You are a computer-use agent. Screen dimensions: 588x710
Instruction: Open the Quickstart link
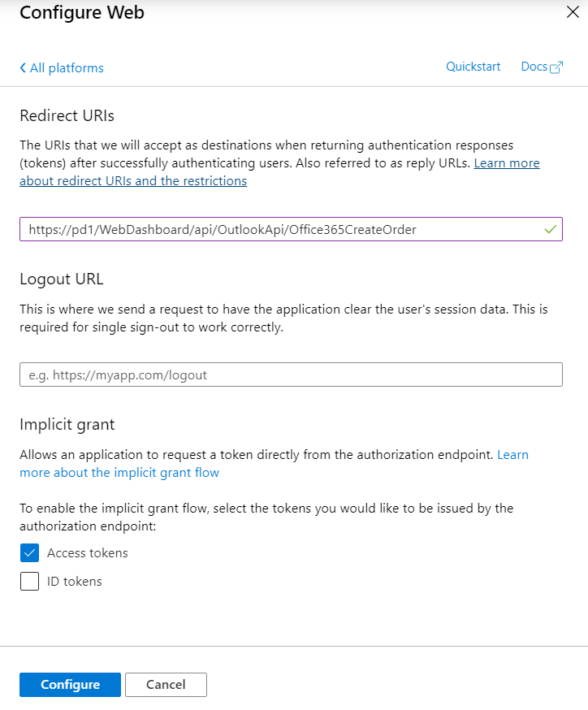click(473, 67)
